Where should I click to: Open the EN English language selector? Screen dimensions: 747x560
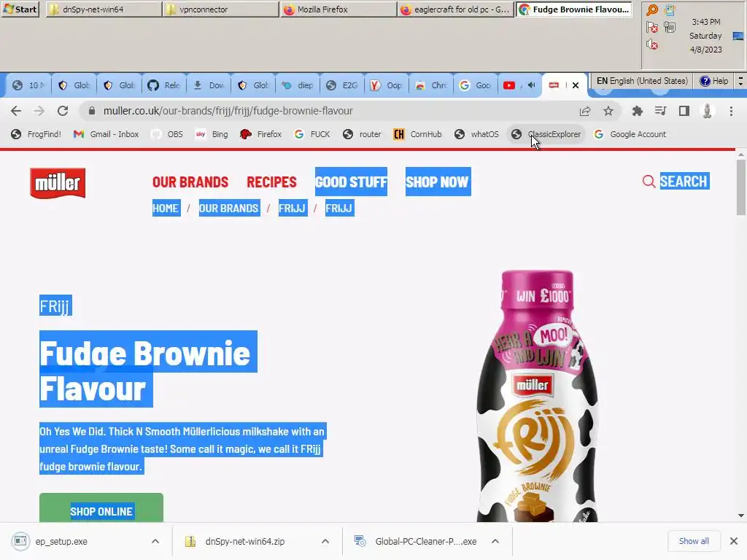642,81
